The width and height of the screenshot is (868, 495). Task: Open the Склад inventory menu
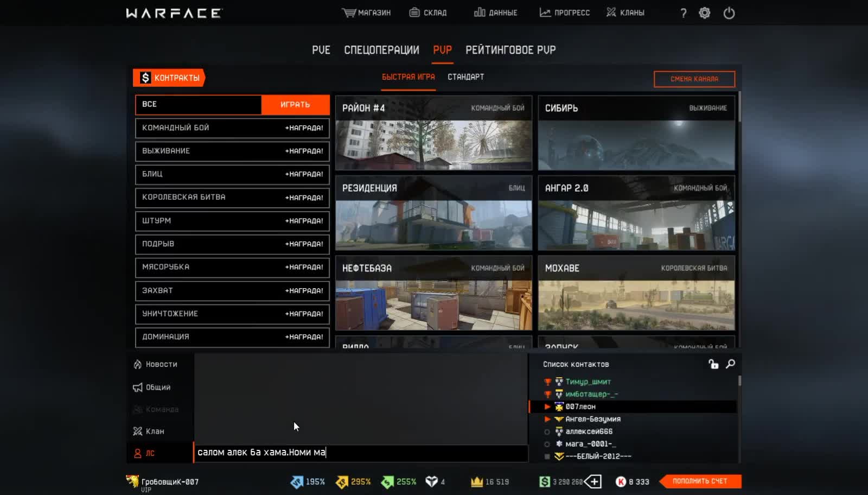[427, 12]
